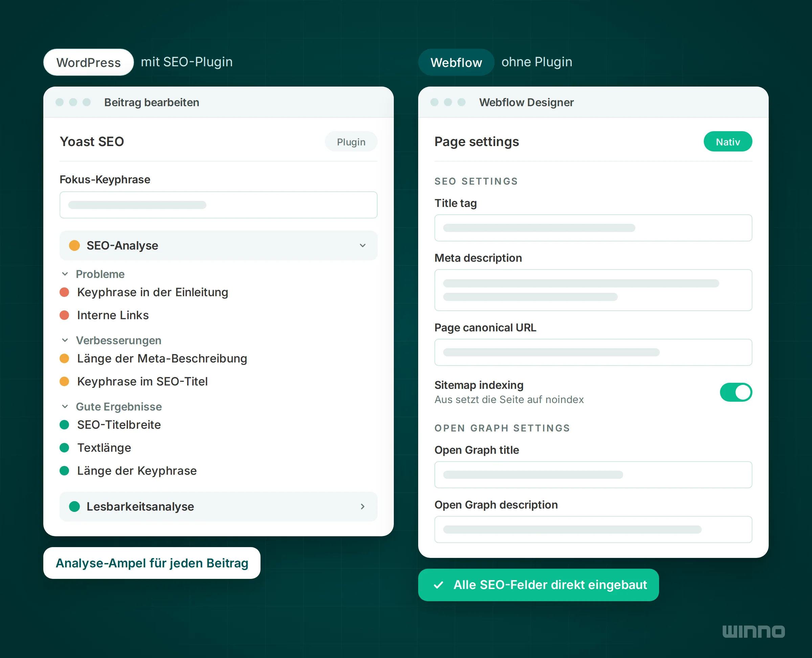
Task: Click the green status dot beside Lesbarkeitsanalyse
Action: point(74,507)
